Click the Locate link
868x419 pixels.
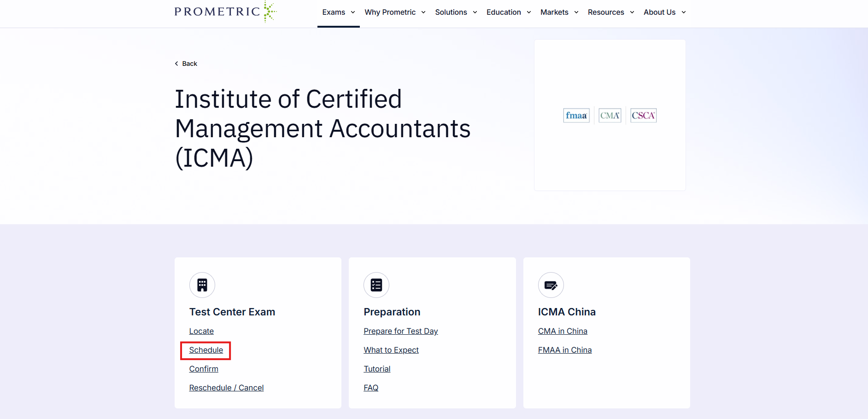[x=201, y=331]
